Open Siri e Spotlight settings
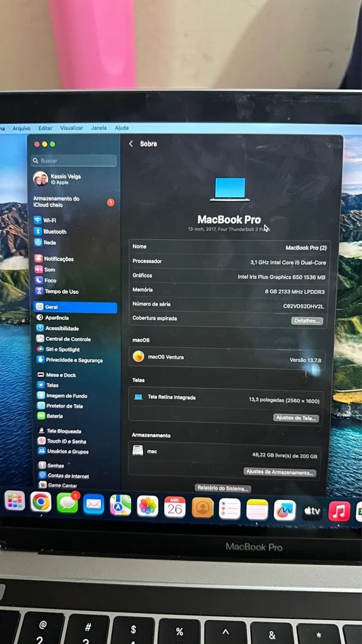 click(58, 349)
